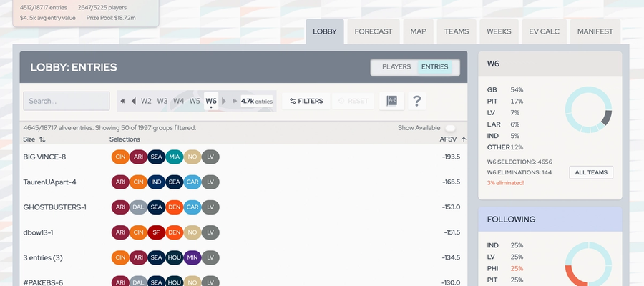This screenshot has height=286, width=644.
Task: Click the MIA badge in BIG VINCE-8 row
Action: 175,157
